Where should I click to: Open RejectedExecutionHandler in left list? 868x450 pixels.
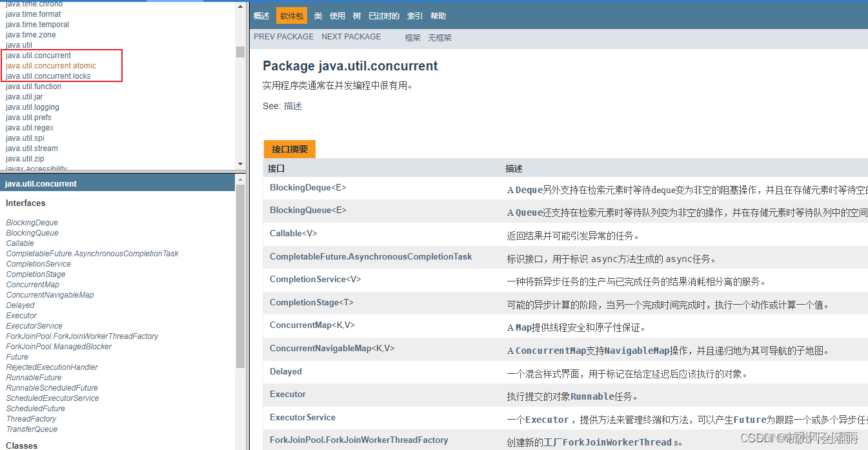tap(52, 367)
